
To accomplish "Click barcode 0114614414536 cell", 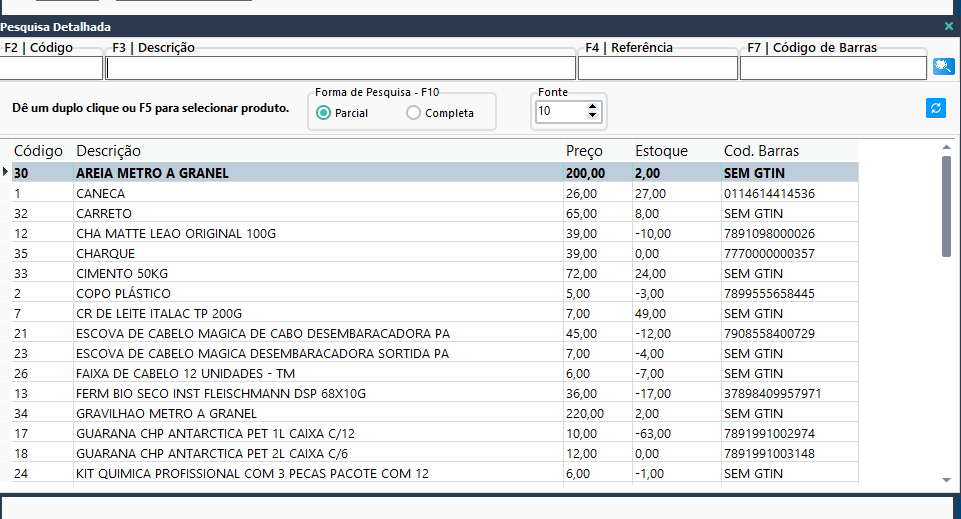I will click(x=789, y=194).
